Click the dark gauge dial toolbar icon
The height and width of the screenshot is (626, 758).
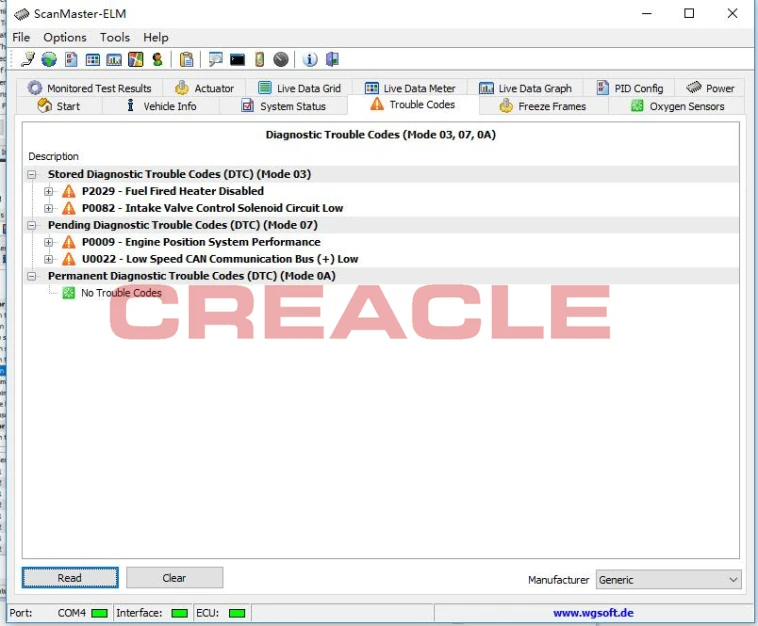click(281, 59)
